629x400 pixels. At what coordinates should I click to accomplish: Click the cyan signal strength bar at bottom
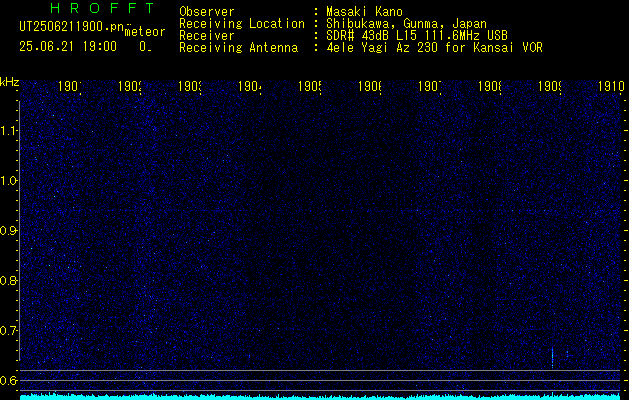(x=320, y=397)
